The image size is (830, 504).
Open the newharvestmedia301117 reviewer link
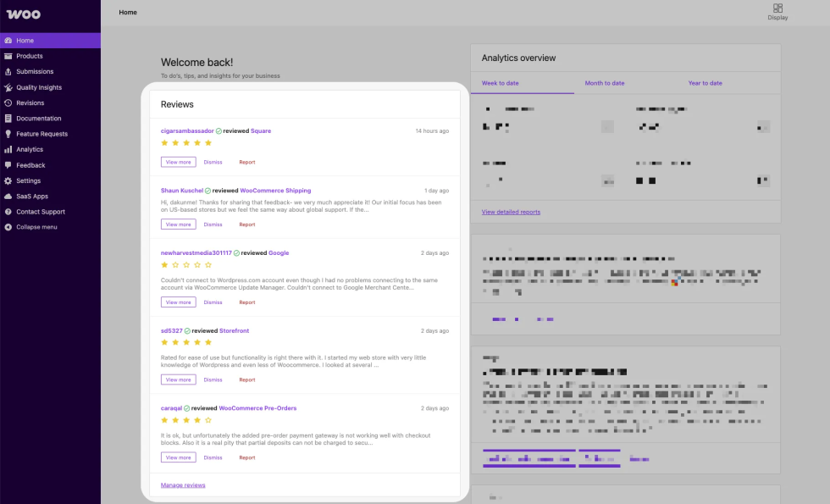pyautogui.click(x=196, y=253)
